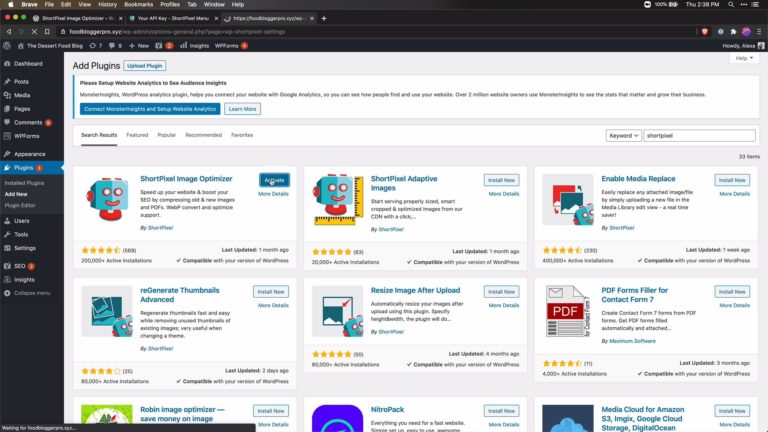The image size is (768, 432).
Task: Open the Dashboard sidebar item
Action: (28, 64)
